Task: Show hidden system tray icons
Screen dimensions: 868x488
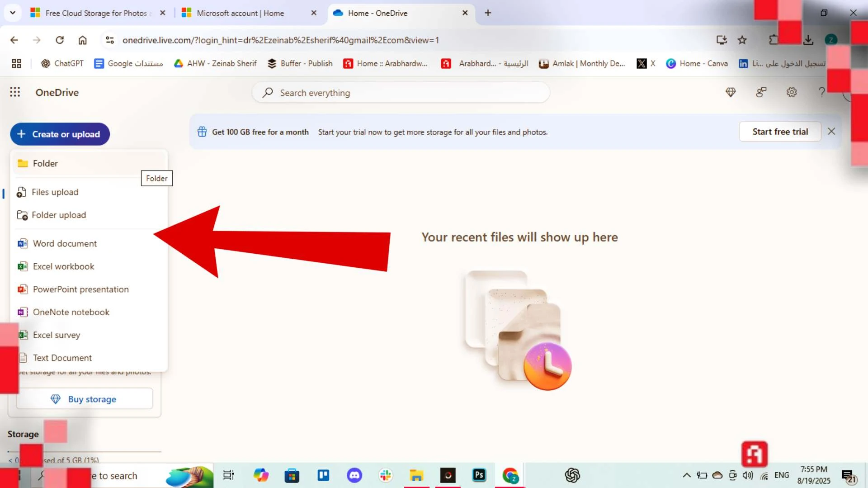Action: point(686,475)
